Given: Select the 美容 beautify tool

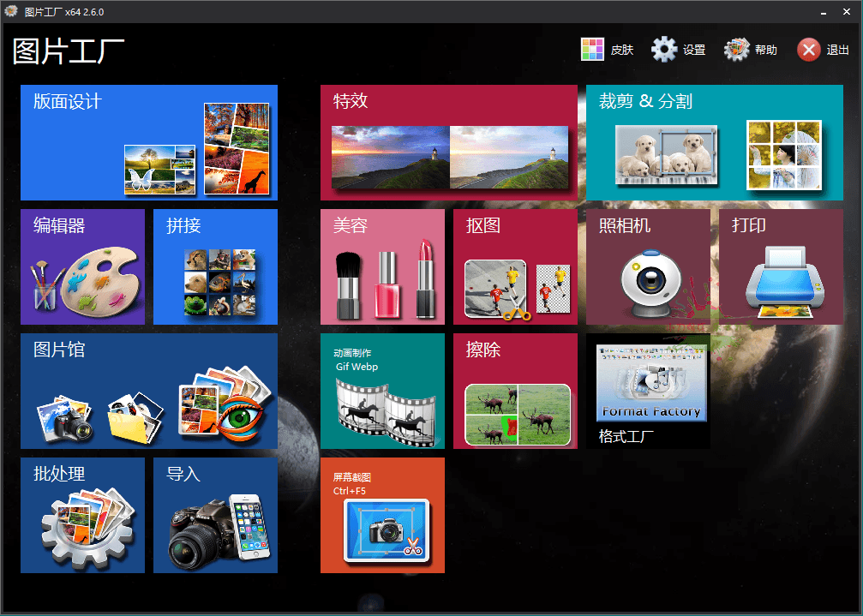Looking at the screenshot, I should [382, 266].
